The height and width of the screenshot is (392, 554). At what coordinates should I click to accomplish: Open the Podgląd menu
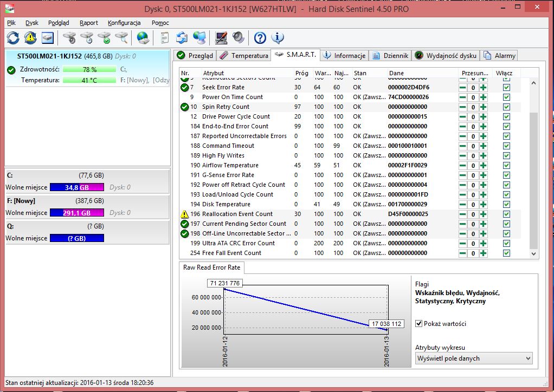pos(59,23)
